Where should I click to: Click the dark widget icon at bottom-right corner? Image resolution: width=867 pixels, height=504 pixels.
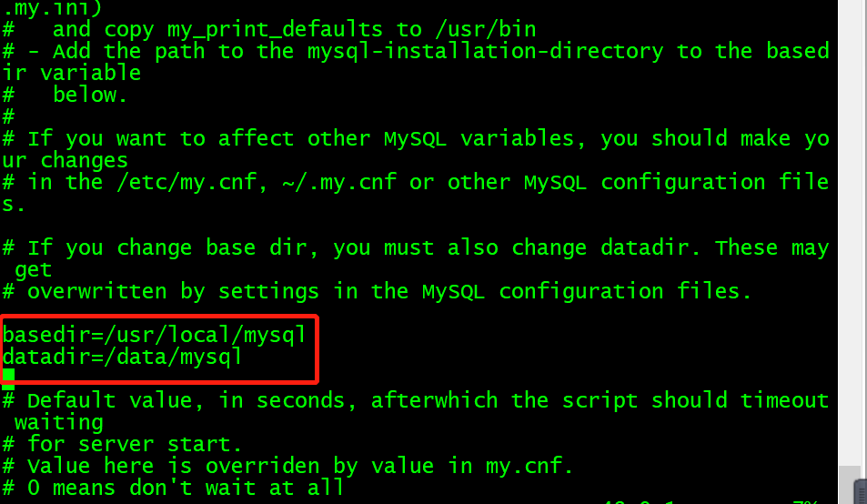(x=861, y=492)
